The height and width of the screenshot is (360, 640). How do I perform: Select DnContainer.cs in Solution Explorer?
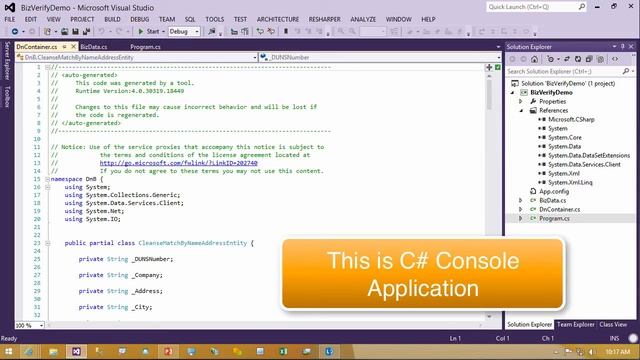[x=559, y=209]
